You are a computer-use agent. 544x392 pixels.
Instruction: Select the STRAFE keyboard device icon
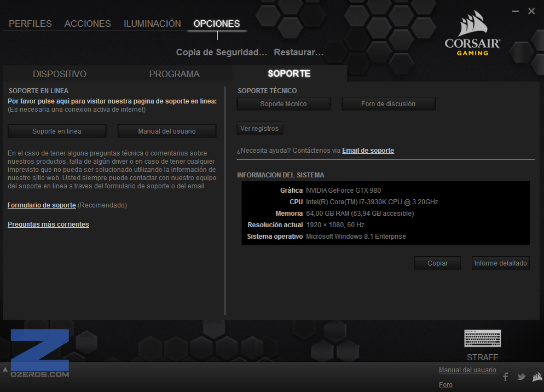[x=483, y=338]
